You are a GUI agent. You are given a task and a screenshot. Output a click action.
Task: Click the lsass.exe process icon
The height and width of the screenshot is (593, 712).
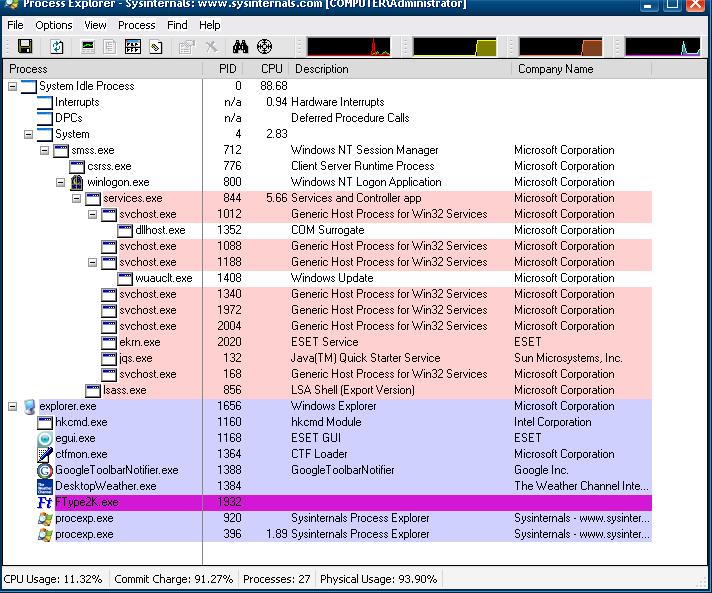click(x=93, y=390)
